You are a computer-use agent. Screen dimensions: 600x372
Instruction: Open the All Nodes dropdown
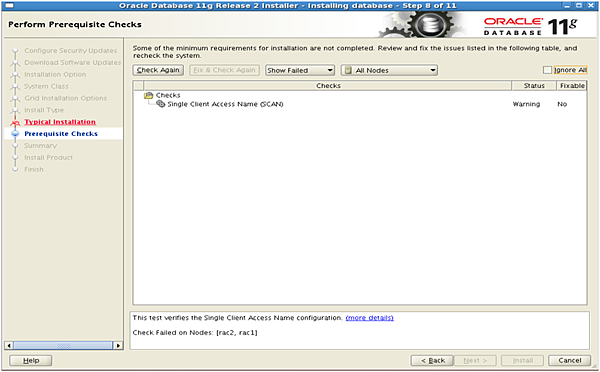(x=389, y=70)
